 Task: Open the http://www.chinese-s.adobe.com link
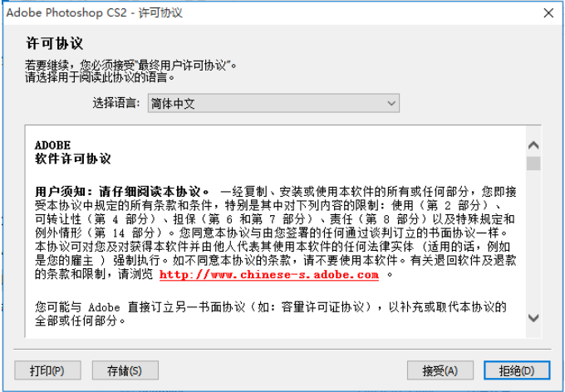[x=269, y=275]
